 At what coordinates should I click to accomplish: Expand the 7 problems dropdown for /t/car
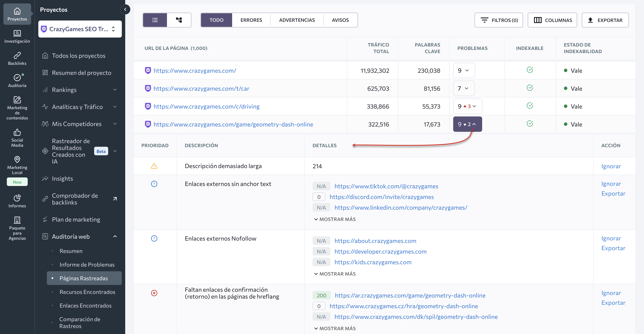point(464,88)
